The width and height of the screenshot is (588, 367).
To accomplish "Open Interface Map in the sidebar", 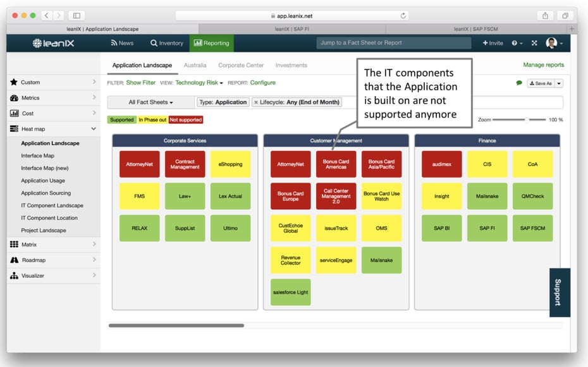I will [x=37, y=155].
